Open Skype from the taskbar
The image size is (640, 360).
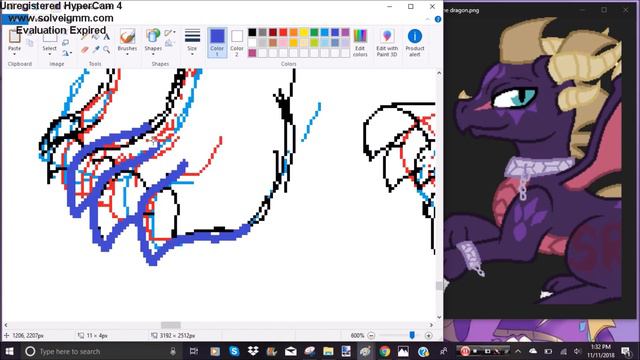pyautogui.click(x=234, y=351)
